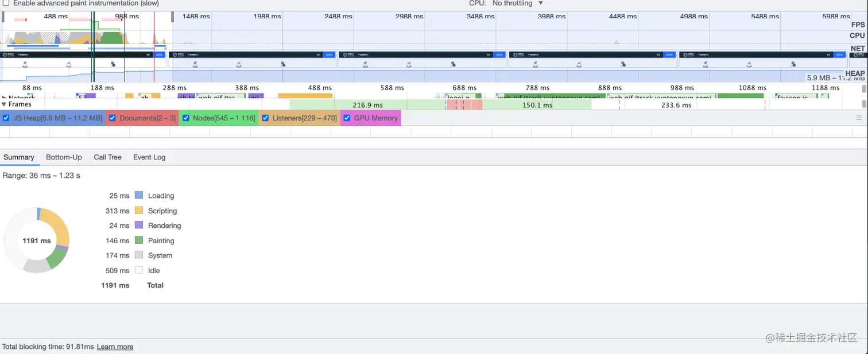Switch to the Summary tab
Screen dimensions: 868x354
19,157
